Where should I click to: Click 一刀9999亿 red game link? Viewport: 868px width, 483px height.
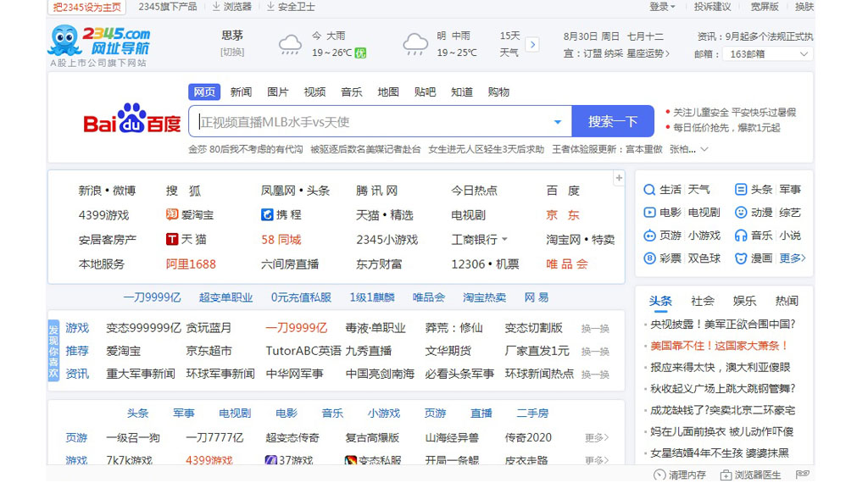pyautogui.click(x=296, y=328)
